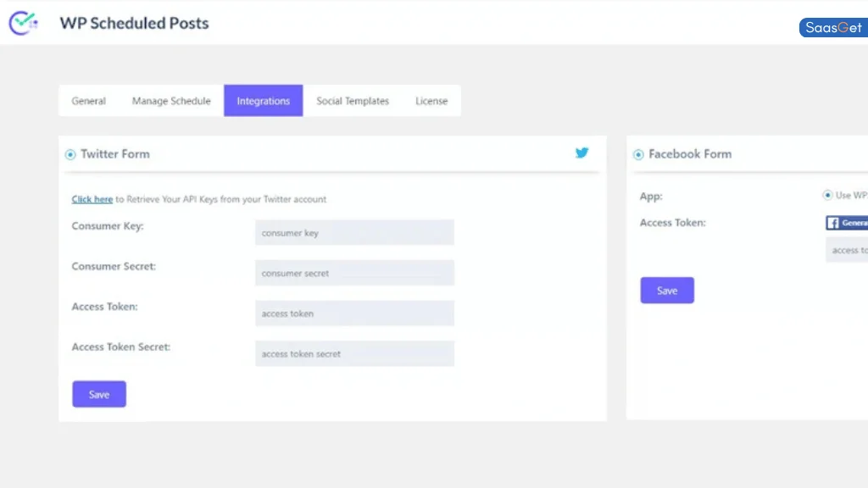Switch to Manage Schedule tab
Screen dimensions: 868x488
tap(171, 101)
